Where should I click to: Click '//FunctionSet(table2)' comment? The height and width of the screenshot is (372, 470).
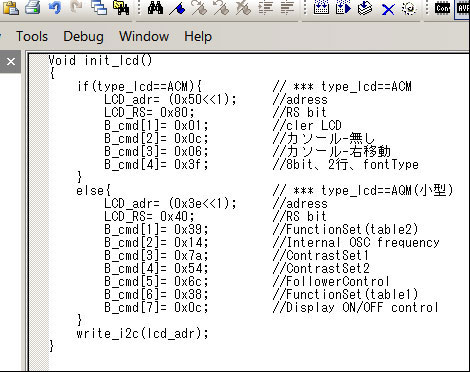click(345, 230)
